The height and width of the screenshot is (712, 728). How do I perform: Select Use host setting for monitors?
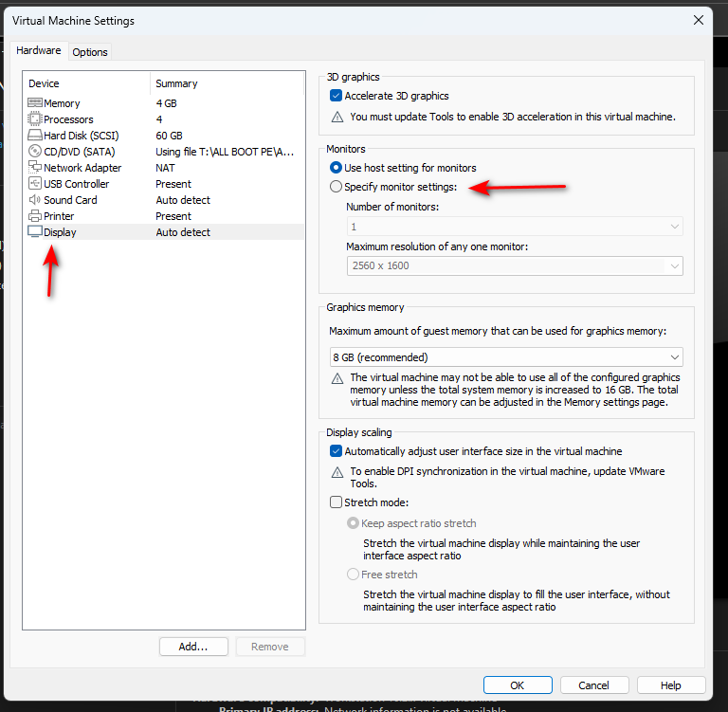click(336, 168)
